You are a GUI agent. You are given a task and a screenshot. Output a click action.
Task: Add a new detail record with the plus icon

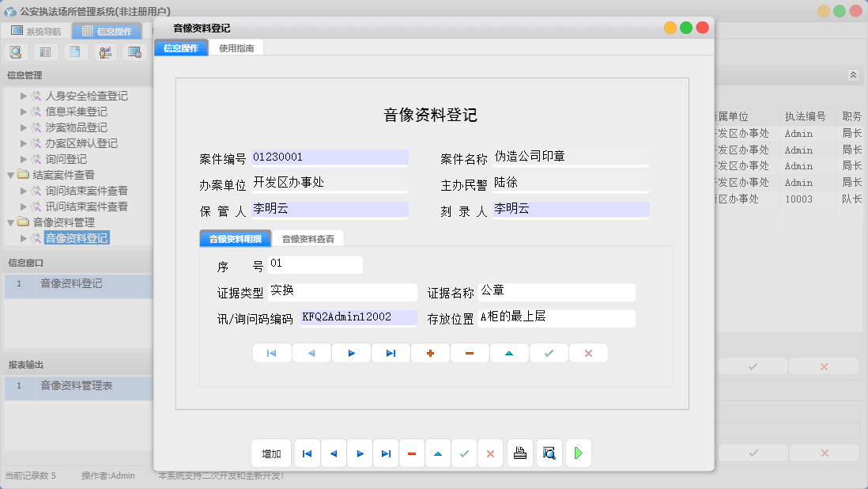(x=430, y=352)
